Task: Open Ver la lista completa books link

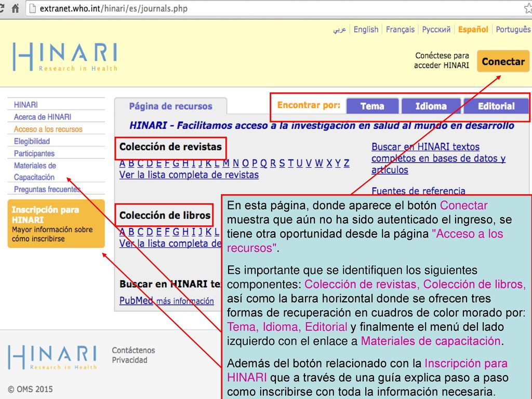Action: 170,243
